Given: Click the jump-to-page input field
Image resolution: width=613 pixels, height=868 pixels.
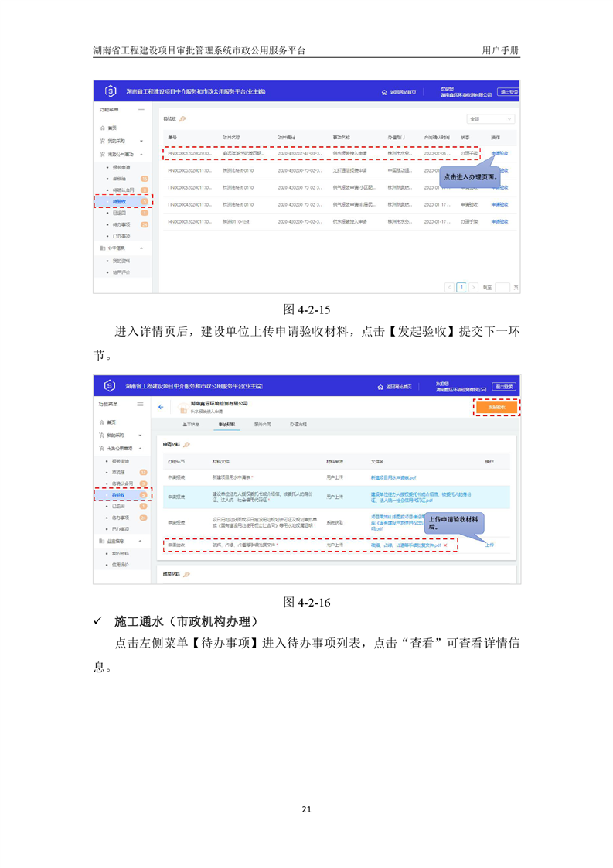Looking at the screenshot, I should [x=502, y=287].
